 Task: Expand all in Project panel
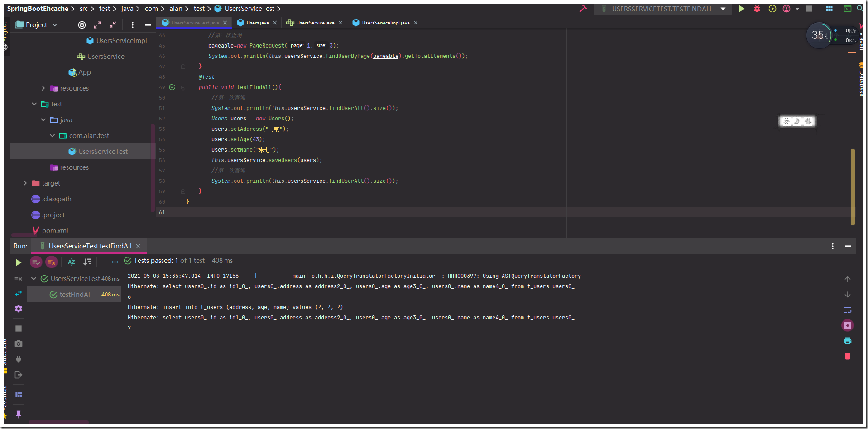pos(97,25)
